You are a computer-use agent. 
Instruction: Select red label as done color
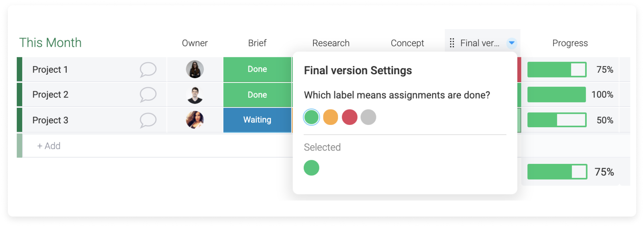349,117
